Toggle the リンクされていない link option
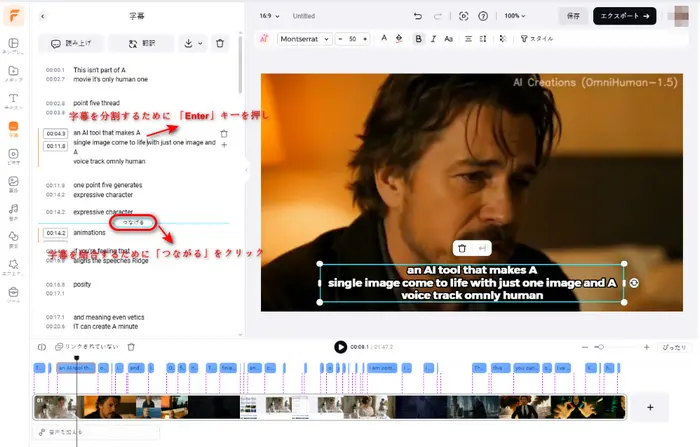The image size is (700, 447). (87, 347)
